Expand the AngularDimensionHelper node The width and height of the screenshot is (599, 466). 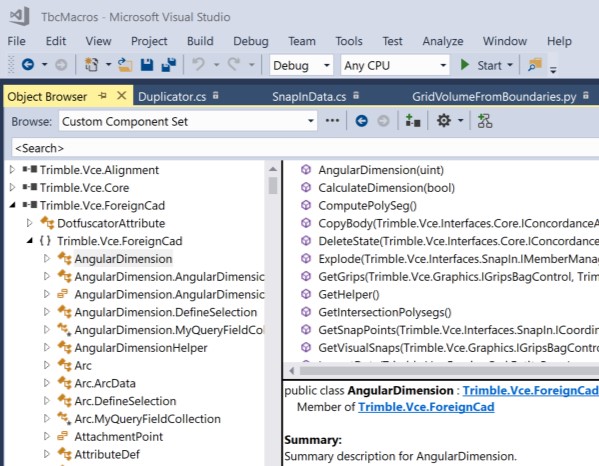47,347
